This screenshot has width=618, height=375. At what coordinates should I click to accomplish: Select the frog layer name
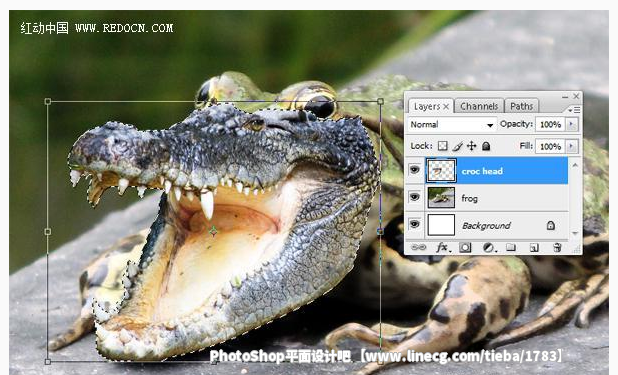469,198
